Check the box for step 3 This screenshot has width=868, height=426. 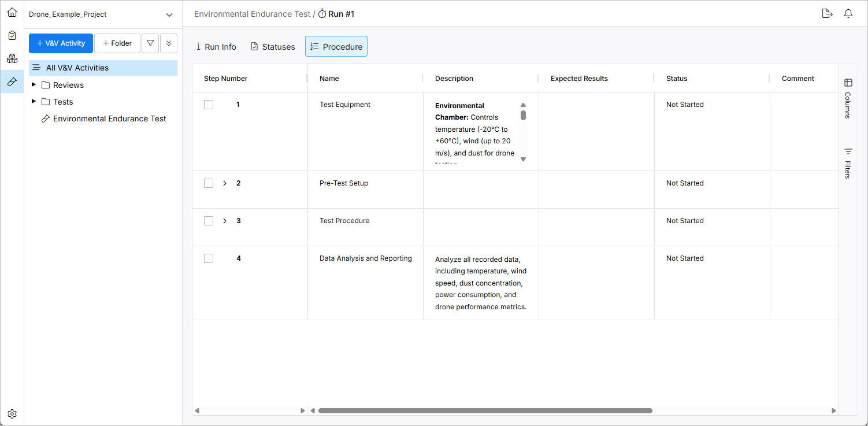pyautogui.click(x=209, y=221)
